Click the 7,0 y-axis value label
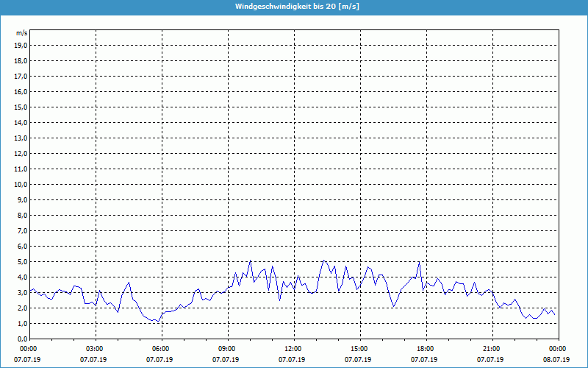This screenshot has height=368, width=588. pos(22,230)
